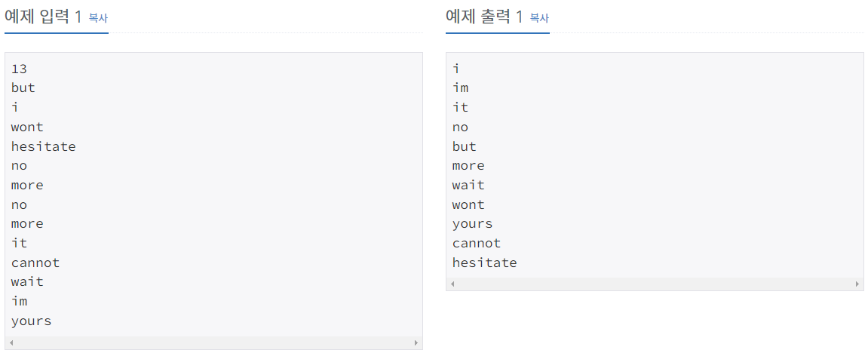Click the word "more" in the output box
Viewport: 868px width, 353px height.
coord(468,166)
